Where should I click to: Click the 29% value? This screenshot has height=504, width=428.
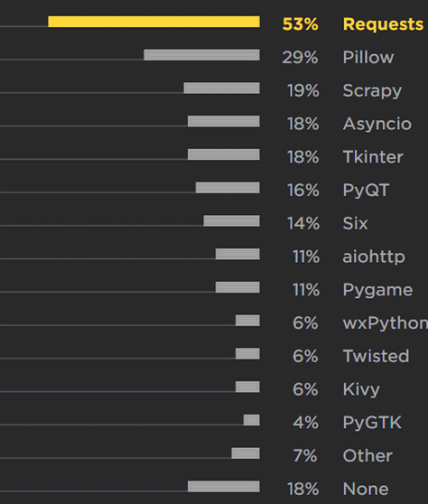pos(300,58)
